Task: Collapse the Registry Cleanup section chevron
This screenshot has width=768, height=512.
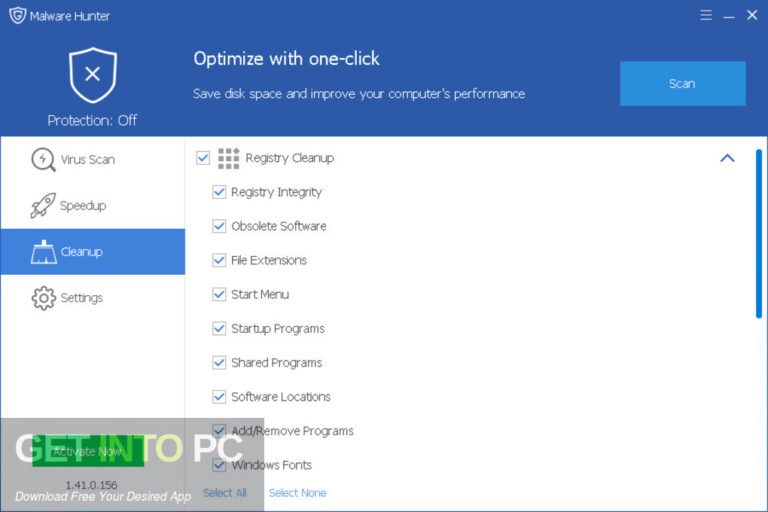Action: pyautogui.click(x=727, y=158)
